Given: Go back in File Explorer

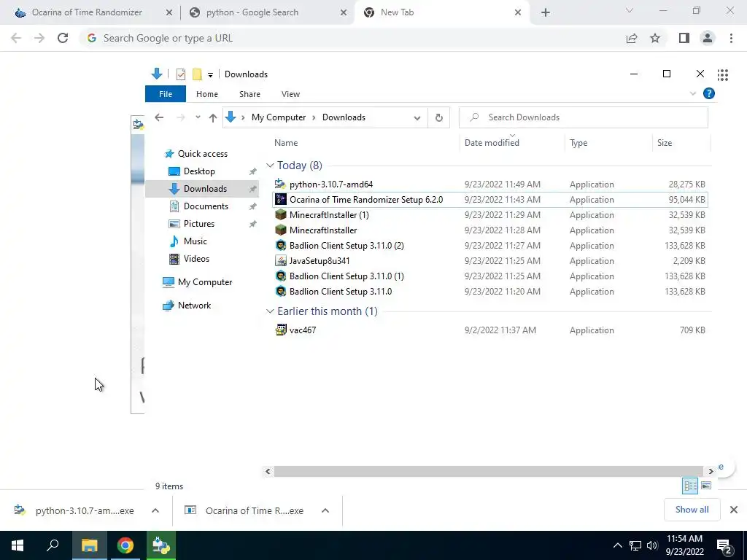Looking at the screenshot, I should 159,117.
